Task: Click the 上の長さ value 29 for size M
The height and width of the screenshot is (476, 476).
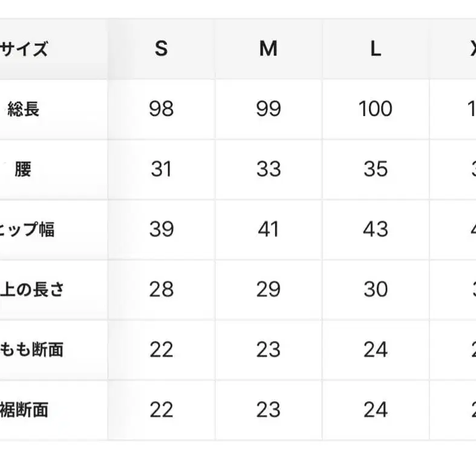Action: (x=268, y=290)
